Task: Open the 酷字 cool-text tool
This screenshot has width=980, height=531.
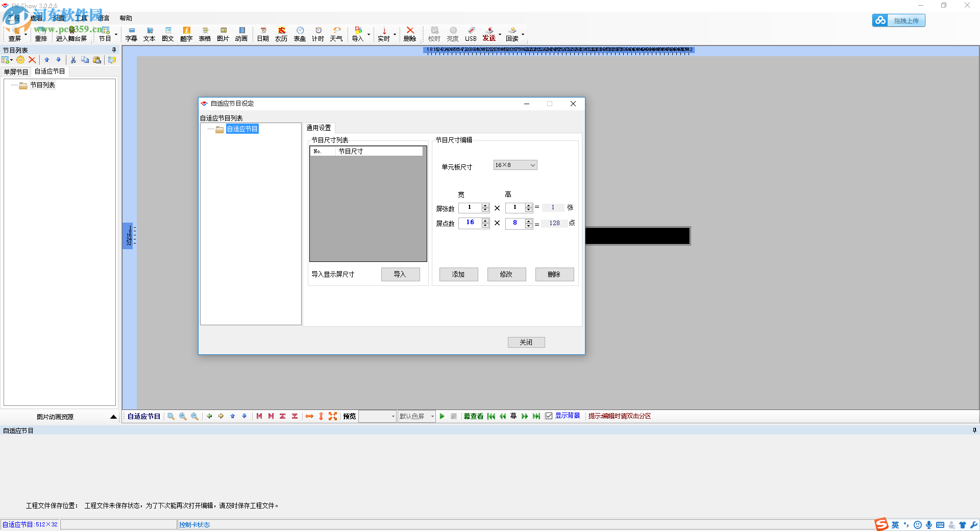Action: point(186,34)
